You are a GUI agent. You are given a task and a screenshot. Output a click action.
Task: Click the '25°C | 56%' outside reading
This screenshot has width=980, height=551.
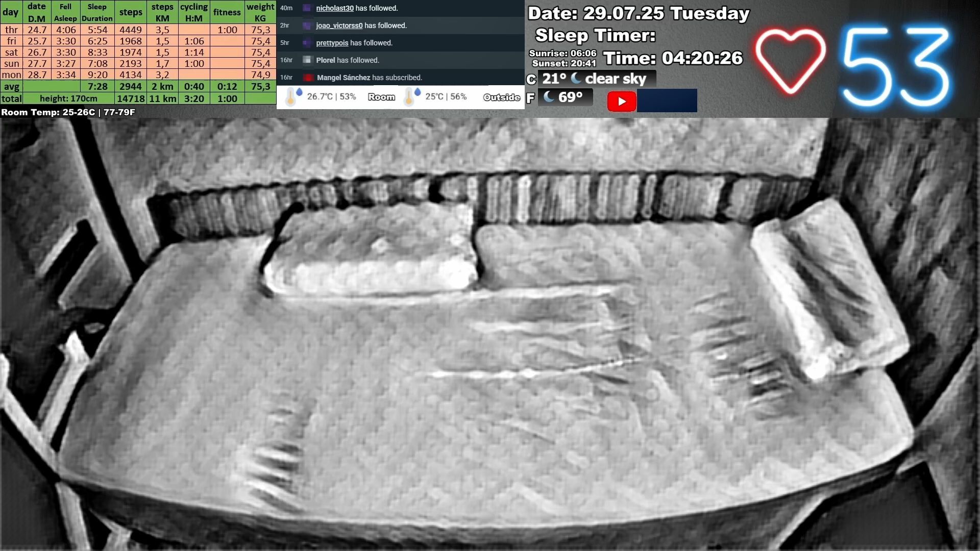coord(446,96)
